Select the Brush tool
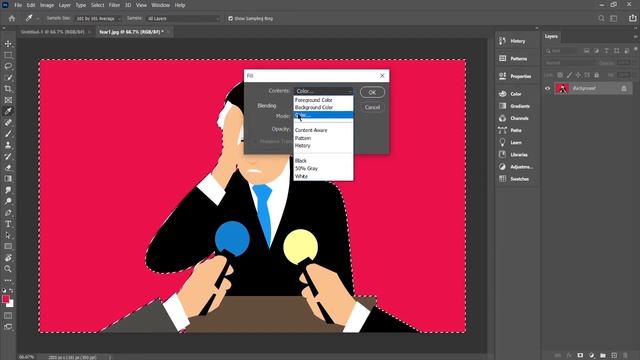This screenshot has height=360, width=640. [8, 134]
